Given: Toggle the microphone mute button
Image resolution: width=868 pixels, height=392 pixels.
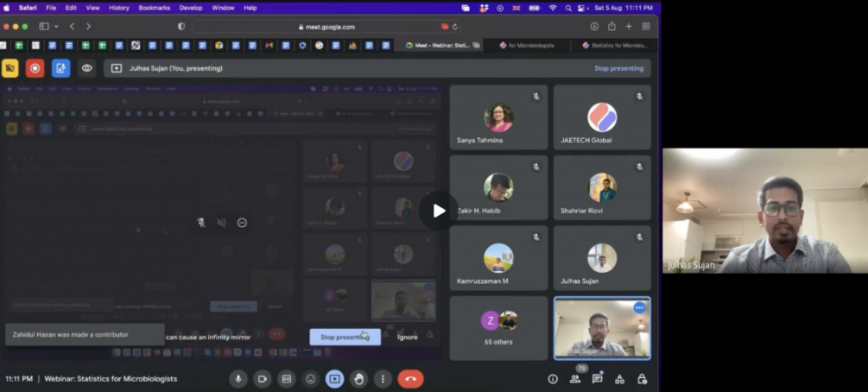Looking at the screenshot, I should [x=238, y=379].
